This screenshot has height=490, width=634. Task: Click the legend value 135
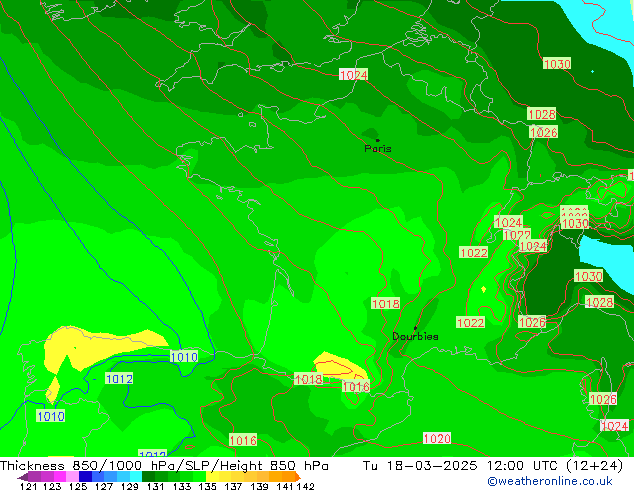(207, 486)
